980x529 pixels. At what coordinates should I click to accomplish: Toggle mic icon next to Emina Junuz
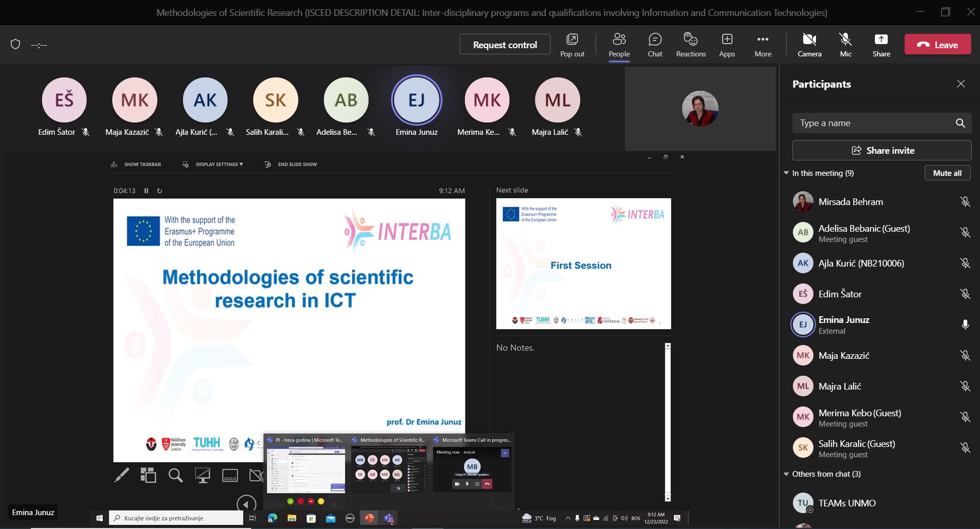(x=965, y=325)
